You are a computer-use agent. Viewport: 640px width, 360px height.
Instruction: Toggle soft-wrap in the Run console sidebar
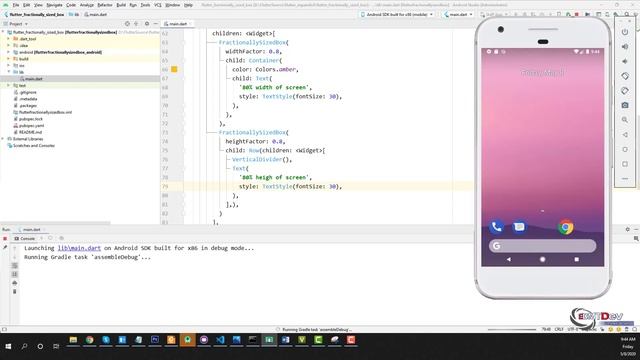(x=15, y=265)
